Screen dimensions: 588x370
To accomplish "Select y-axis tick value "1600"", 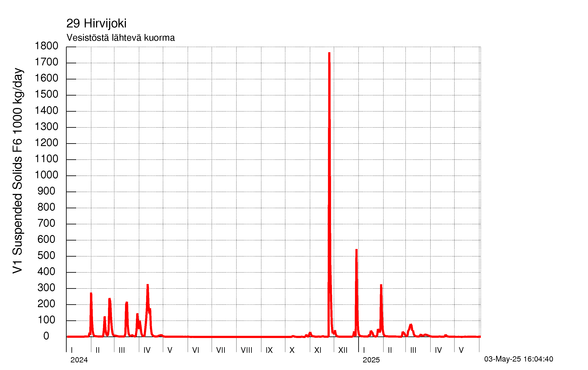I will point(46,78).
